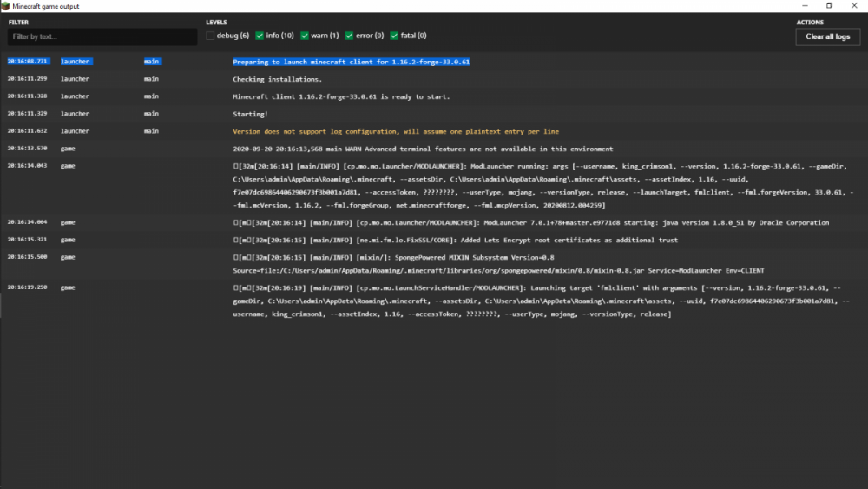The image size is (868, 489).
Task: Maximize the game output window
Action: click(829, 5)
